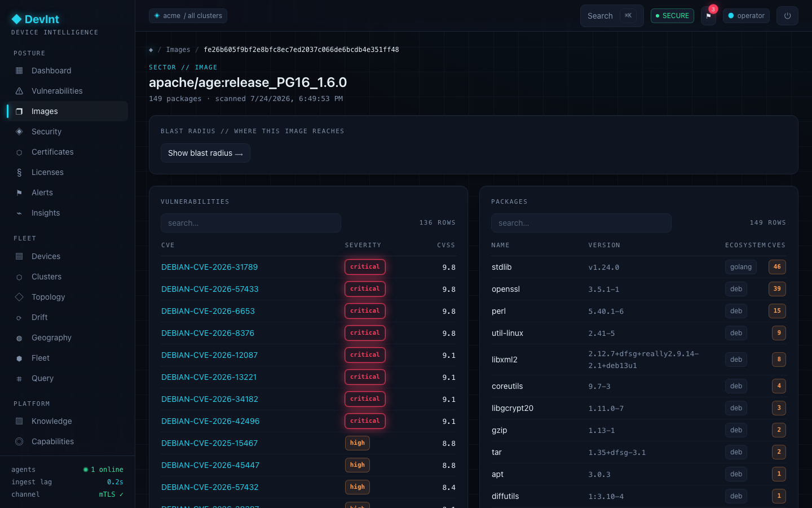Click the packages search field
This screenshot has width=812, height=508.
(581, 223)
